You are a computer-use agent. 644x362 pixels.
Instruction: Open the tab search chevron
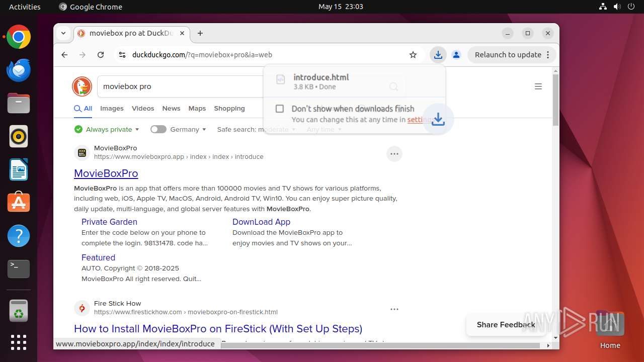[63, 33]
